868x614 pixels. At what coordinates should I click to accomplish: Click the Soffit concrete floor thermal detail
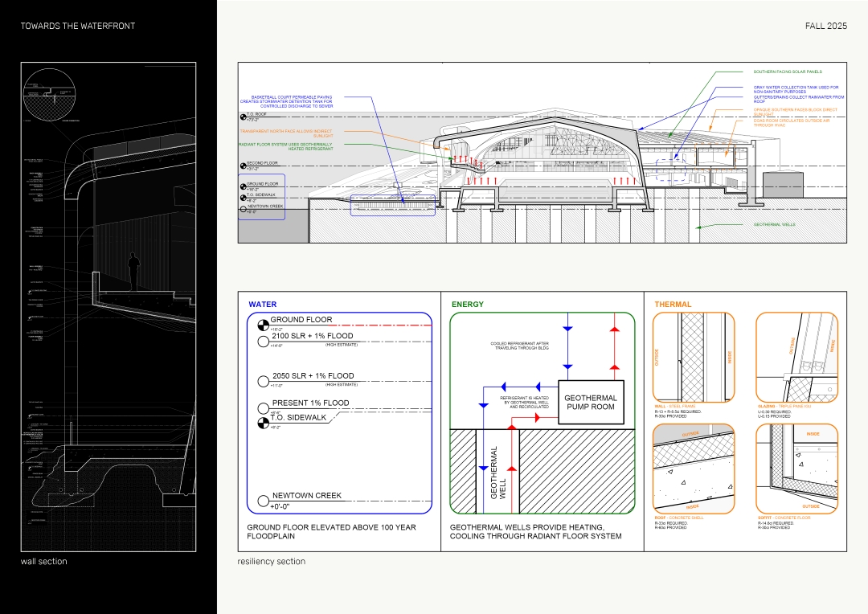[796, 469]
